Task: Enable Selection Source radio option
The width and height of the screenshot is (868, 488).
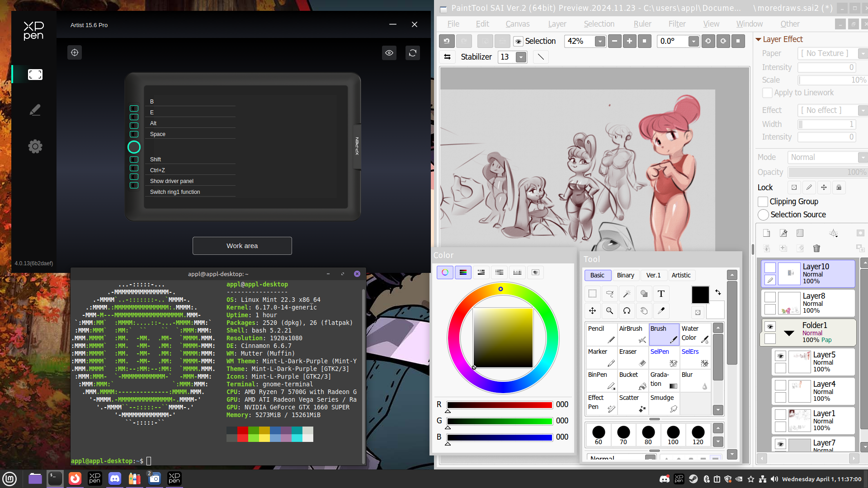Action: (x=763, y=215)
